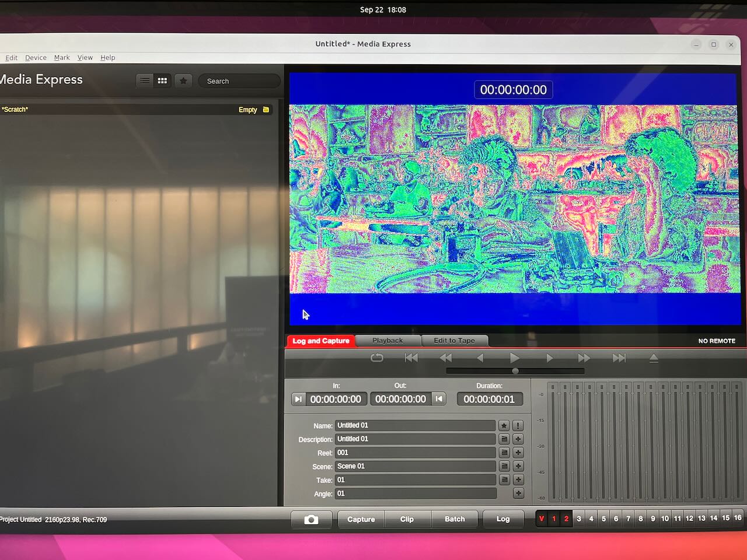Image resolution: width=747 pixels, height=560 pixels.
Task: Click clapper icon on Scene row
Action: click(504, 466)
